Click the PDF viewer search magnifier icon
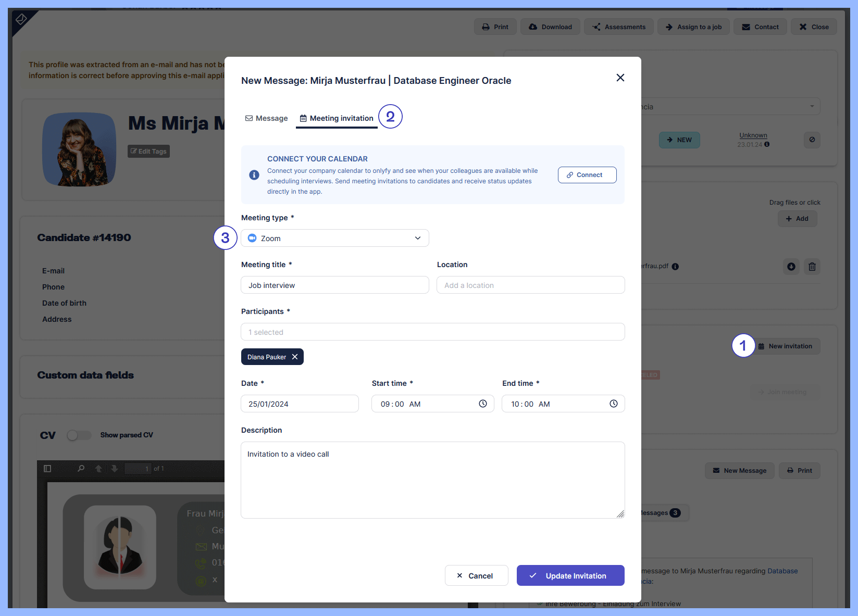The height and width of the screenshot is (616, 858). (81, 469)
